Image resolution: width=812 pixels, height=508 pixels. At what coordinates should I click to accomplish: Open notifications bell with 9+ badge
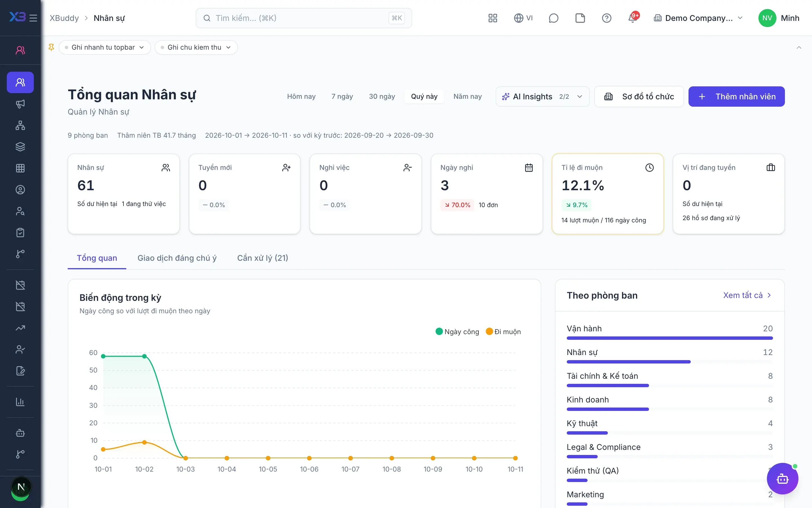pos(633,17)
